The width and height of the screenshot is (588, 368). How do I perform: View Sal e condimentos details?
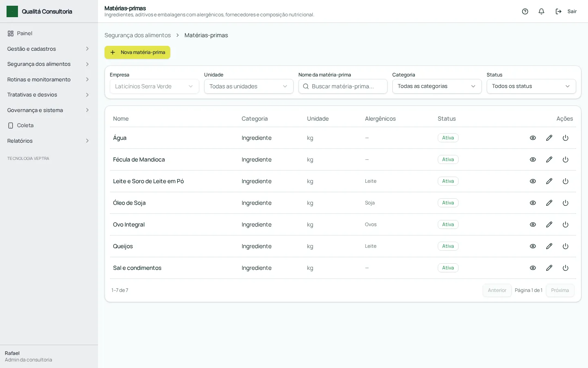point(533,268)
